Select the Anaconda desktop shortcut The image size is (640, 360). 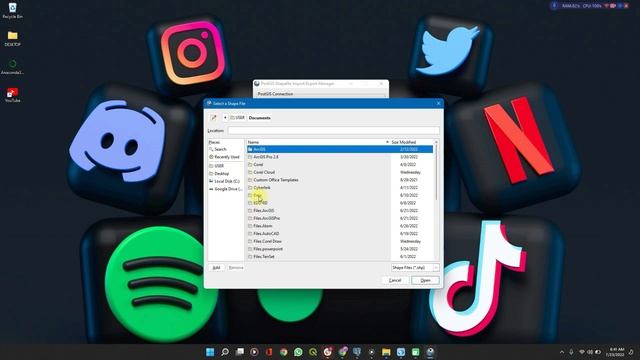(x=12, y=67)
